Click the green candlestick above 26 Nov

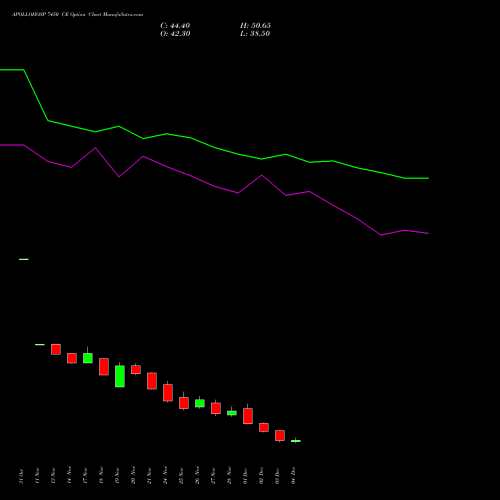200,403
